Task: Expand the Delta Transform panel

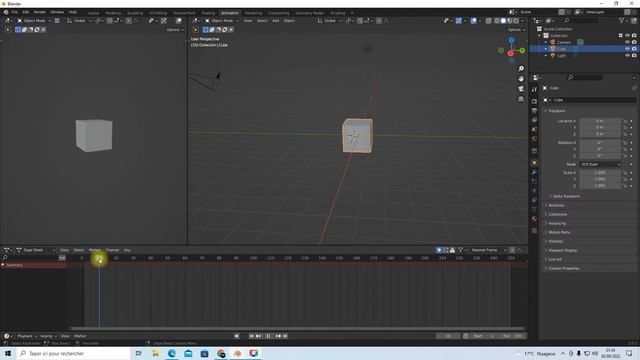Action: pos(566,196)
